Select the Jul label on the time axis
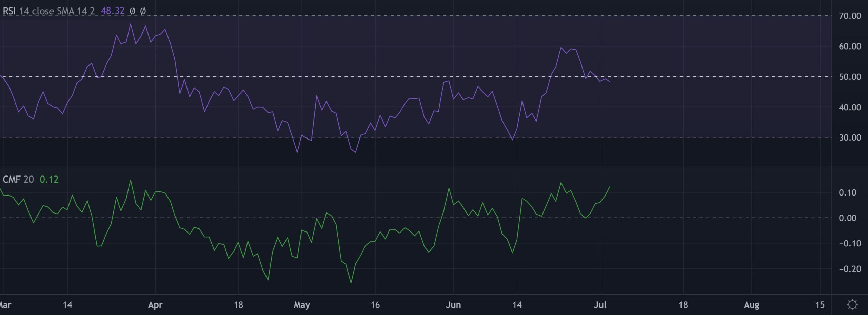 coord(600,305)
